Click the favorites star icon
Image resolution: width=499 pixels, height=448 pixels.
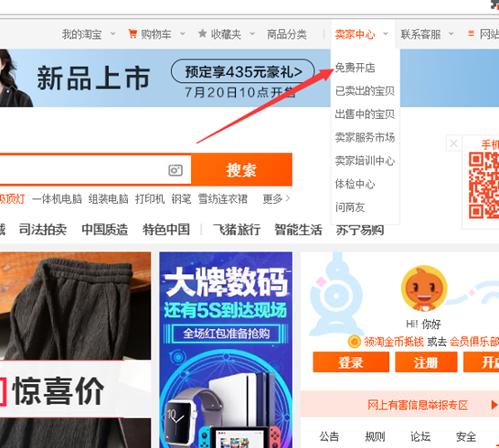pyautogui.click(x=203, y=33)
